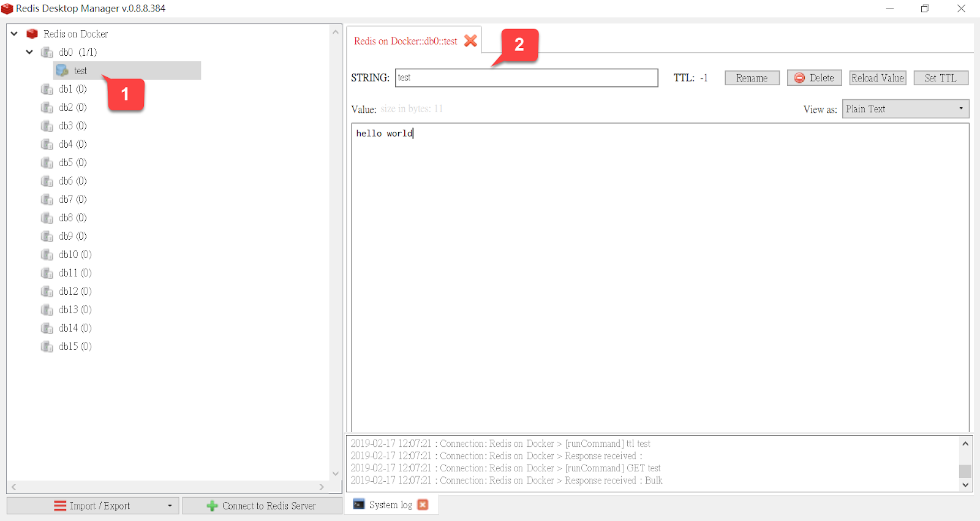Click the STRING key name input field
The height and width of the screenshot is (521, 980).
(x=527, y=78)
